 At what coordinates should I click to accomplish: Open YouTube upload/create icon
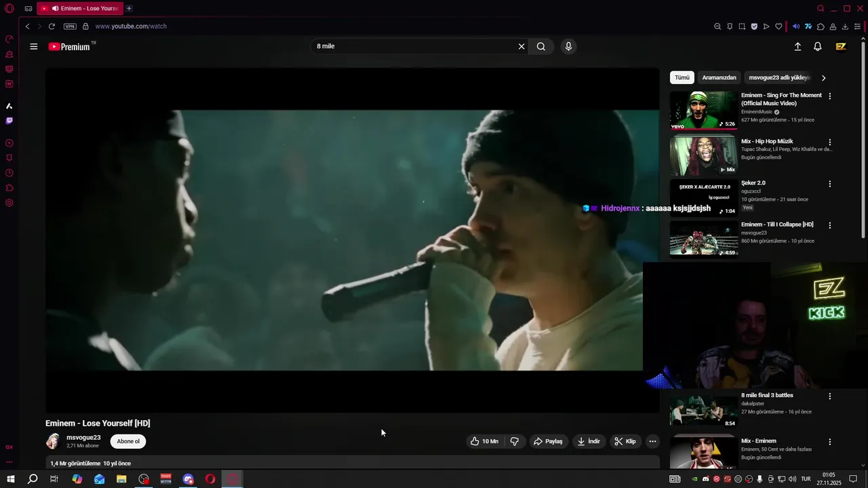pos(797,47)
